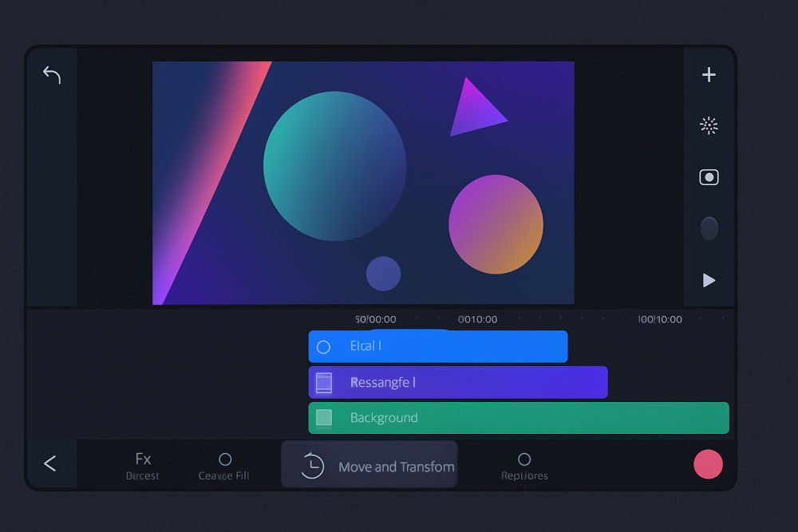The height and width of the screenshot is (532, 798).
Task: Open the Fx tool in bottom toolbar
Action: point(143,465)
